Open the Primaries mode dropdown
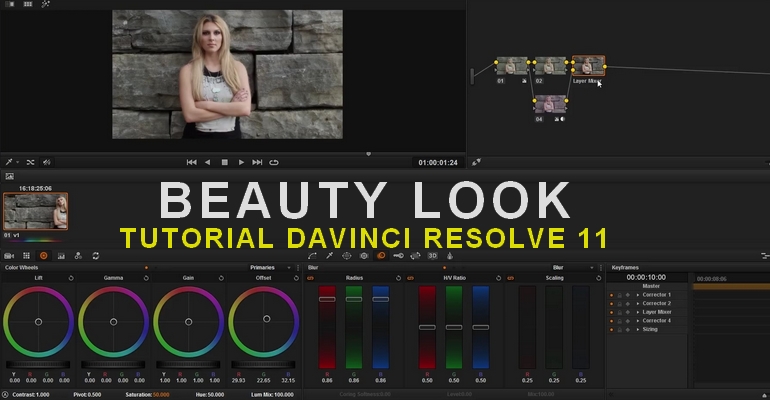The image size is (770, 400). [271, 267]
